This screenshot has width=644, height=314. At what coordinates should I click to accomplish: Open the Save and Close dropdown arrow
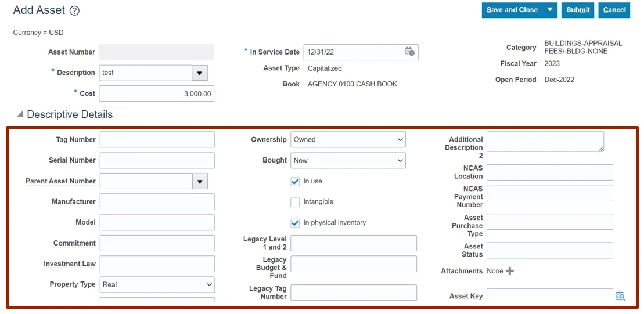pyautogui.click(x=550, y=10)
